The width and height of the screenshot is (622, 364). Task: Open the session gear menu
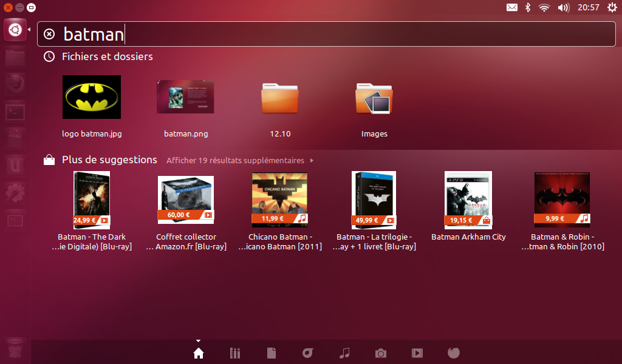(x=612, y=7)
